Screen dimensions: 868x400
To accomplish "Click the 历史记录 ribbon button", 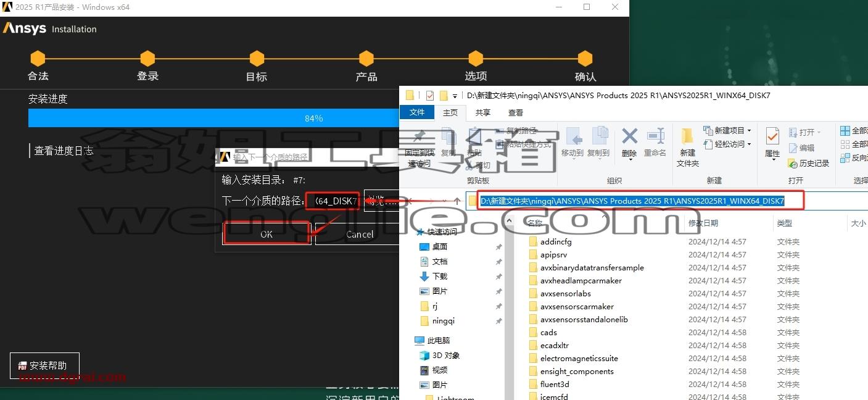I will 809,164.
